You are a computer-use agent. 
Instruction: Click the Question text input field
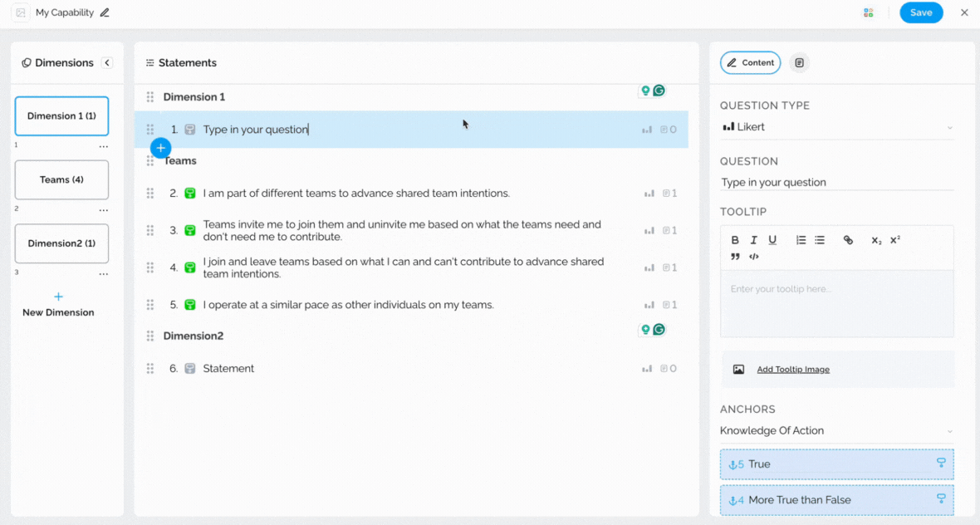coord(836,182)
